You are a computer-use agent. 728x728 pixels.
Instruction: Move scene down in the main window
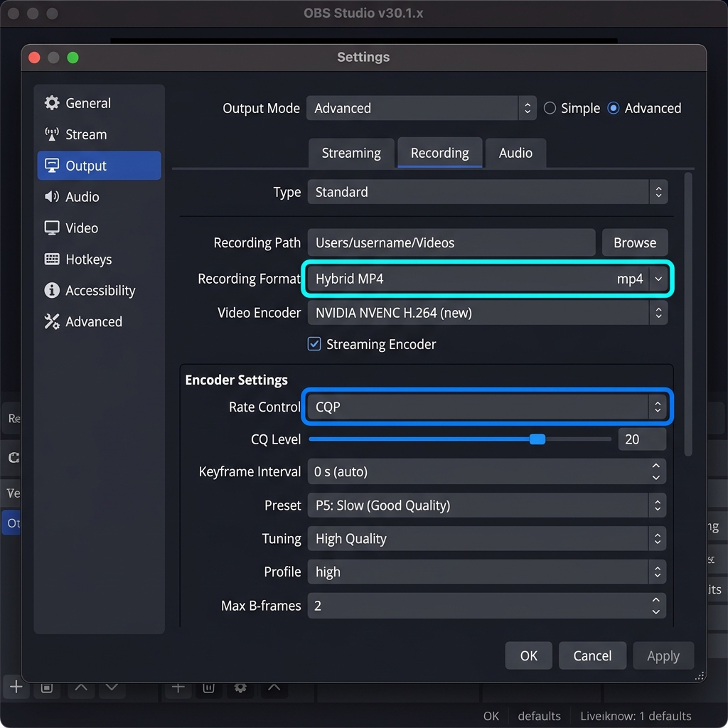(x=112, y=687)
